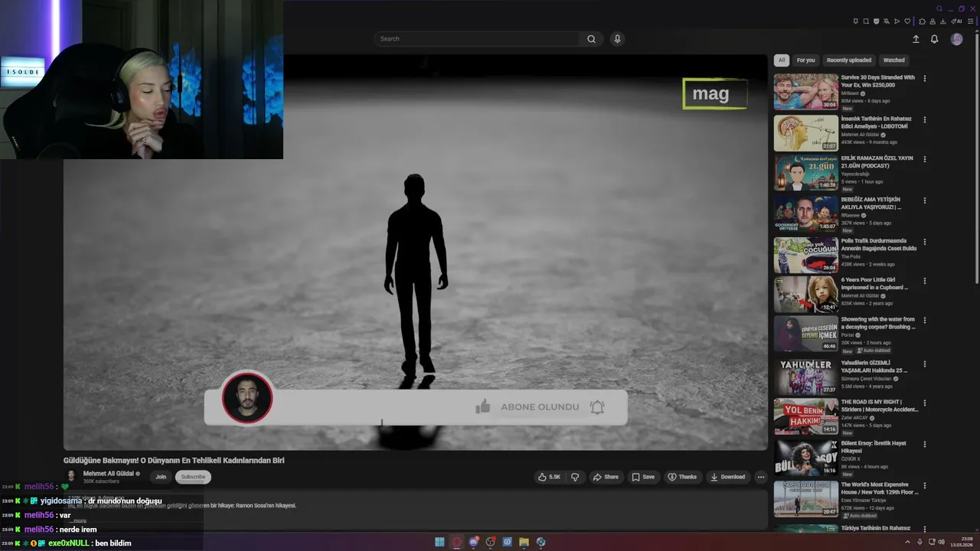Like the video with thumbs-up 5.5K
Image resolution: width=980 pixels, height=551 pixels.
pyautogui.click(x=549, y=477)
